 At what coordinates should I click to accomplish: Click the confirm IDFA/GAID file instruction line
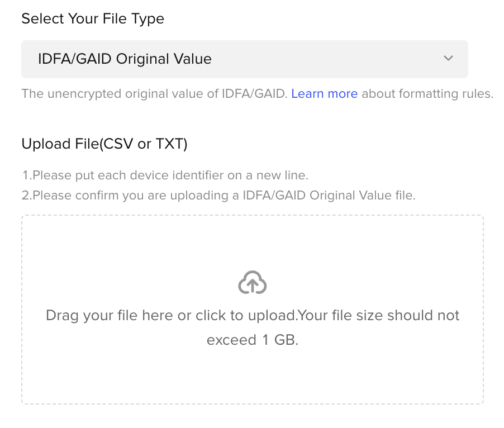click(x=218, y=196)
